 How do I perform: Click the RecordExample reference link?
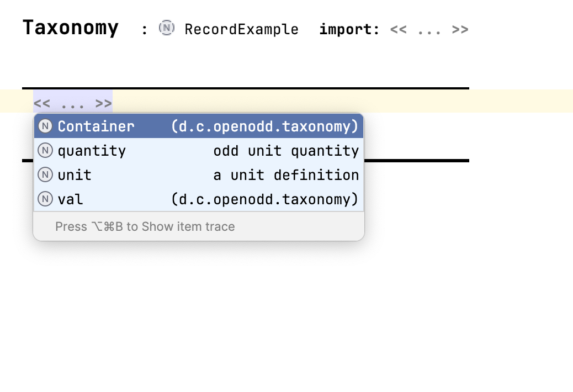coord(241,29)
